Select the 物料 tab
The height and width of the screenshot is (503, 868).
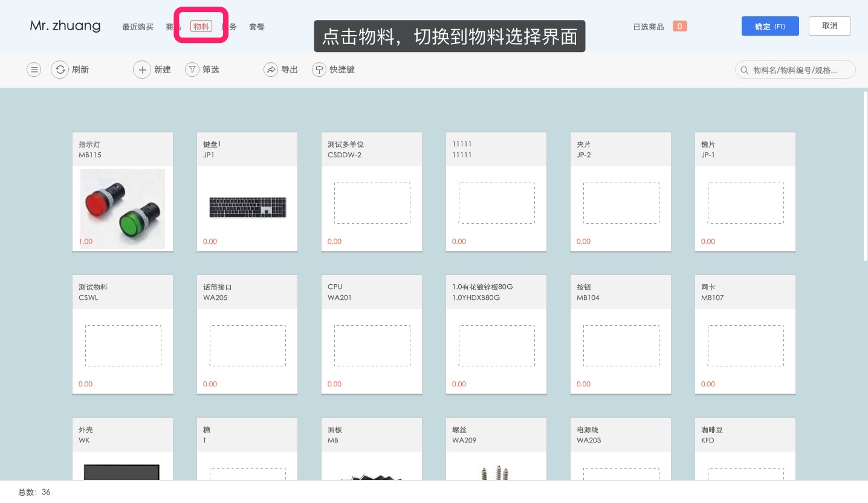coord(201,27)
